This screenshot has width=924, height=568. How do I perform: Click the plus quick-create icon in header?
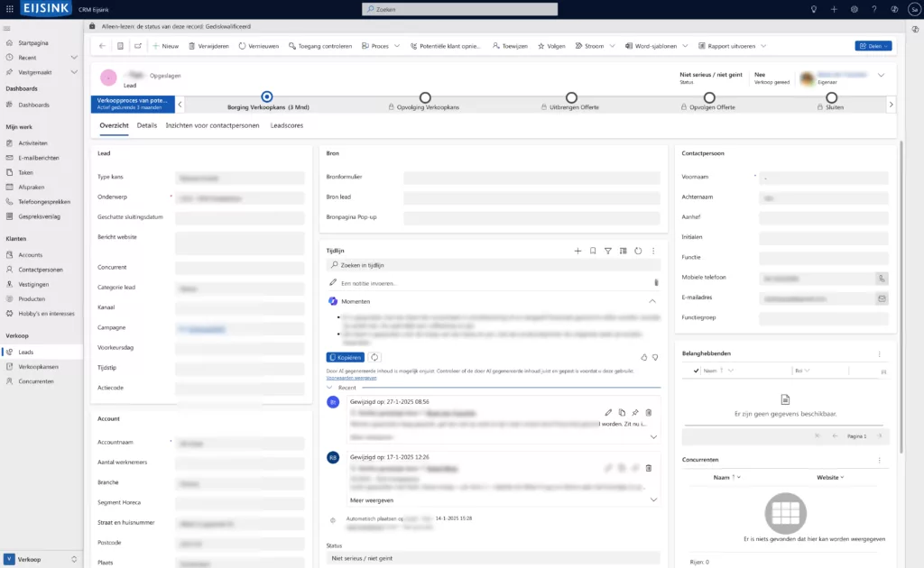(834, 9)
